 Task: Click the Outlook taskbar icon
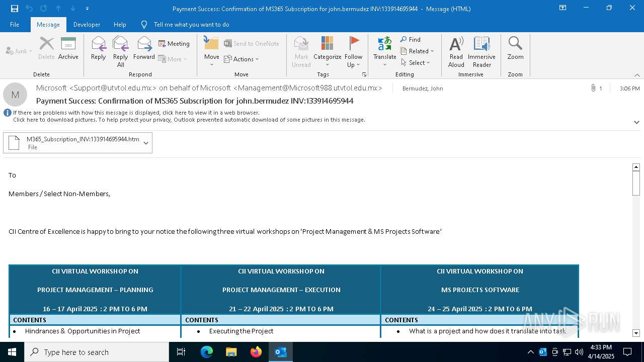point(280,352)
